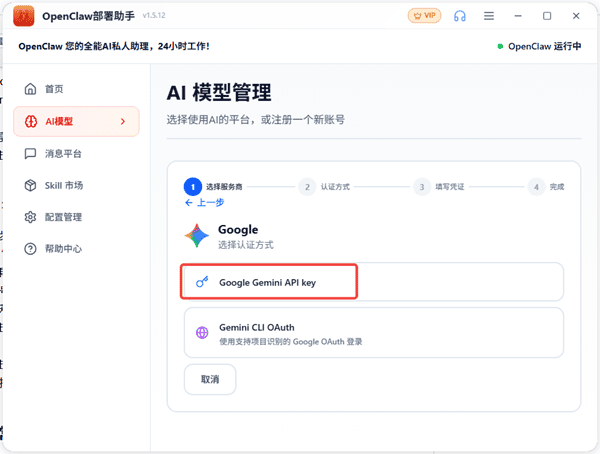Maximize the OpenClaw window

[x=547, y=16]
